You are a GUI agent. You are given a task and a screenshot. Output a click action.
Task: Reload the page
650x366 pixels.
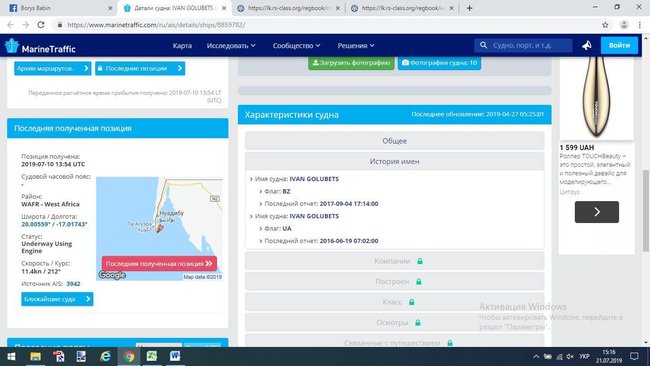(x=41, y=25)
